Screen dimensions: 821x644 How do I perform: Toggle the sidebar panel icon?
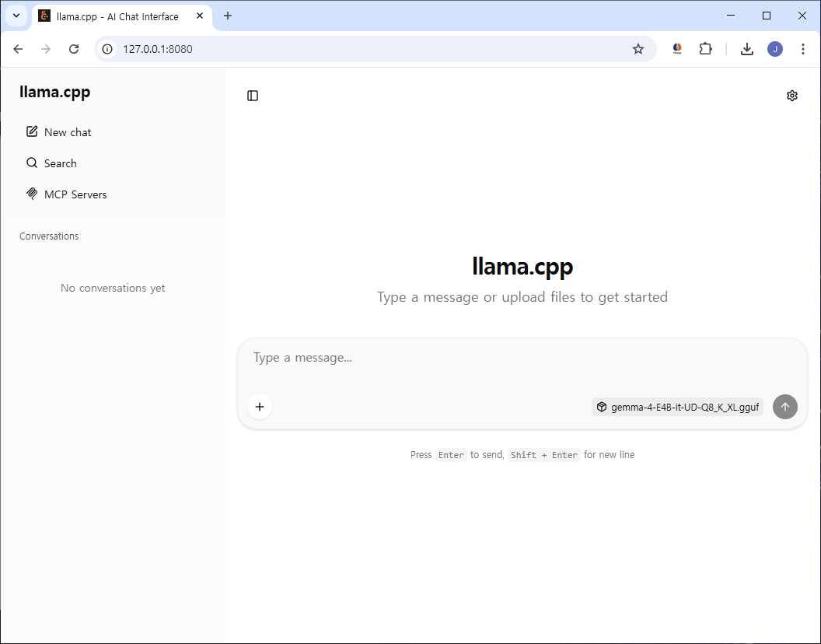[253, 96]
